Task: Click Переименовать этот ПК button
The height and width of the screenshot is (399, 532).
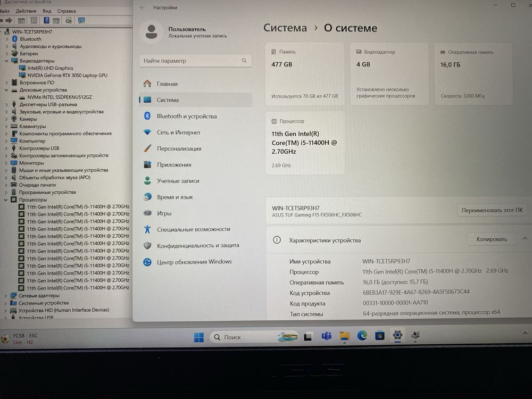Action: pos(492,210)
